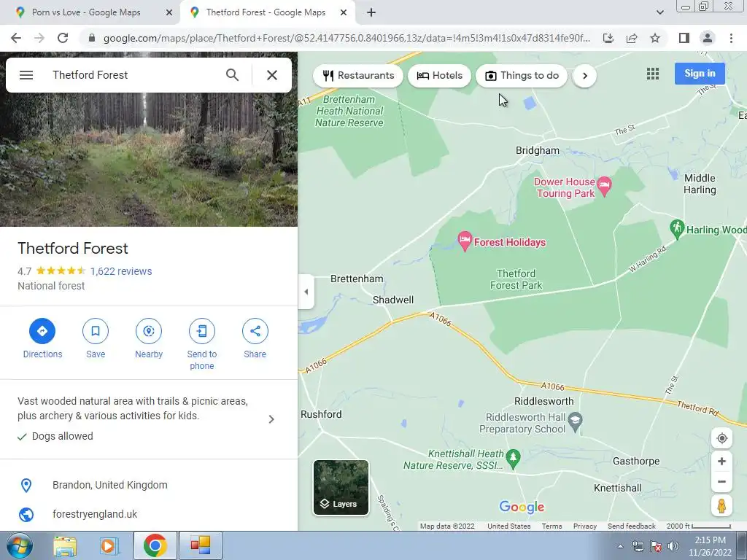Bookmark this page with star
The height and width of the screenshot is (560, 747).
coord(655,38)
